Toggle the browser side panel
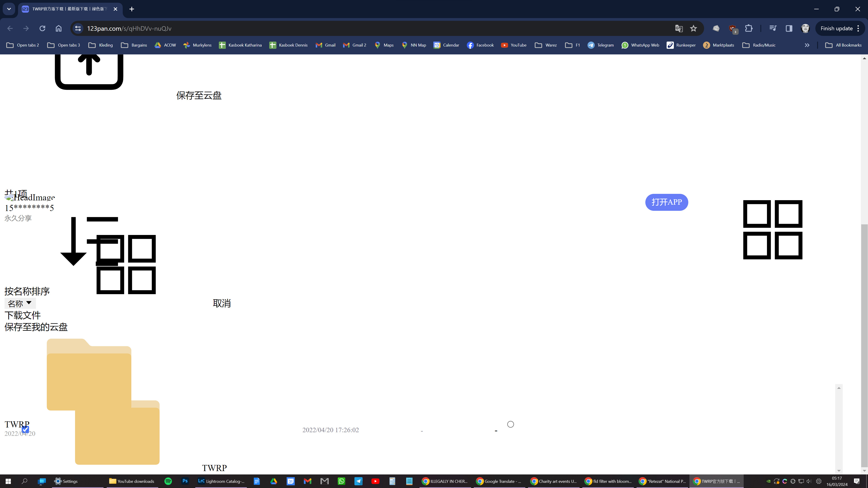The image size is (868, 488). (x=789, y=28)
